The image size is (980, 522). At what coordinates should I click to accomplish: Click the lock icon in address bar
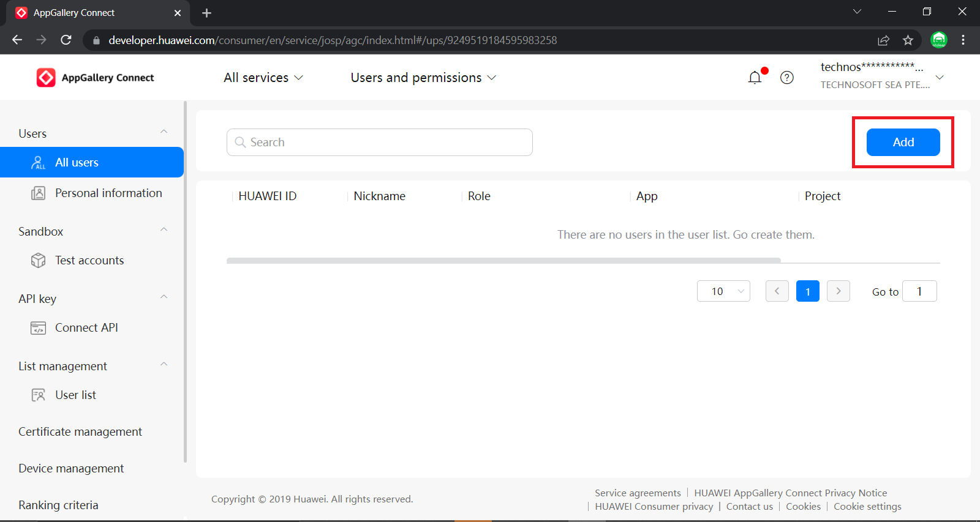(96, 40)
